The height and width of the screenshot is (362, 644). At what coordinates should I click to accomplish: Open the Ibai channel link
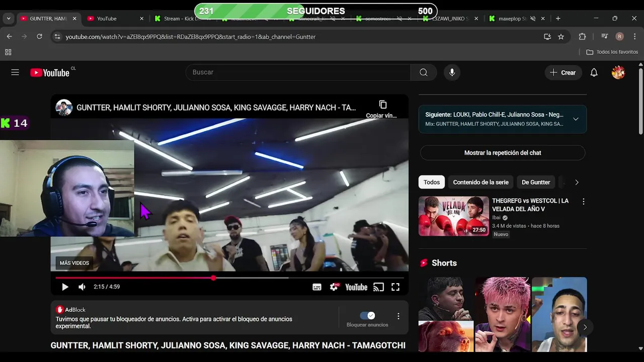[496, 218]
